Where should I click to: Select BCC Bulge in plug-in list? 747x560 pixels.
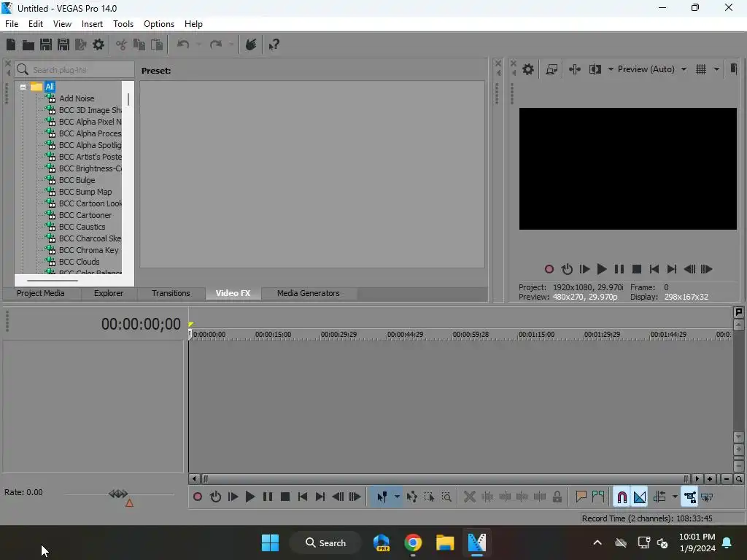pos(77,181)
